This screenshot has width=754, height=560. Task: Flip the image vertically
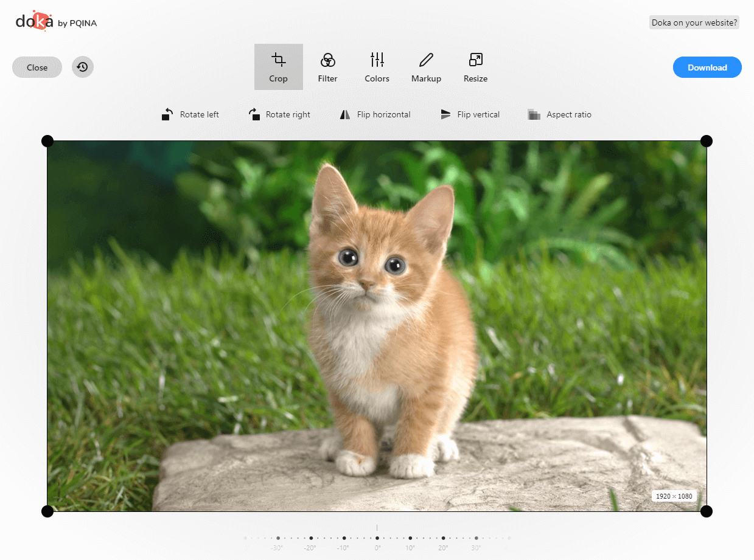coord(469,114)
